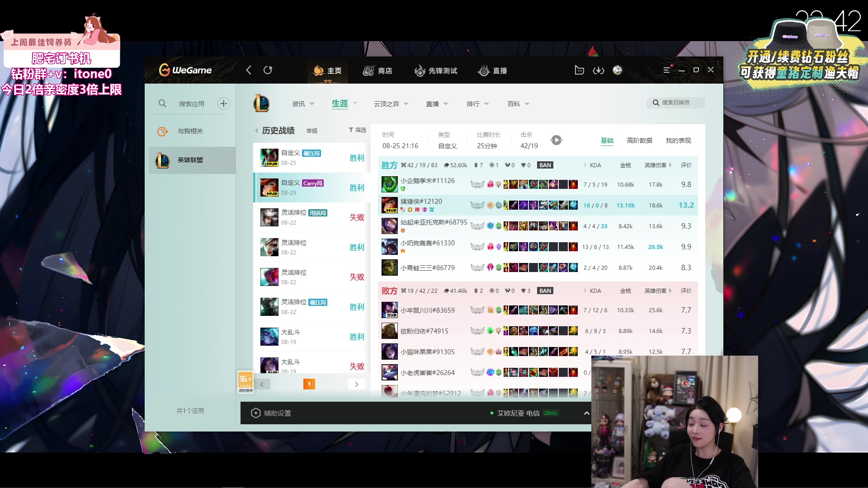Open the 商店 store tab

pos(377,70)
